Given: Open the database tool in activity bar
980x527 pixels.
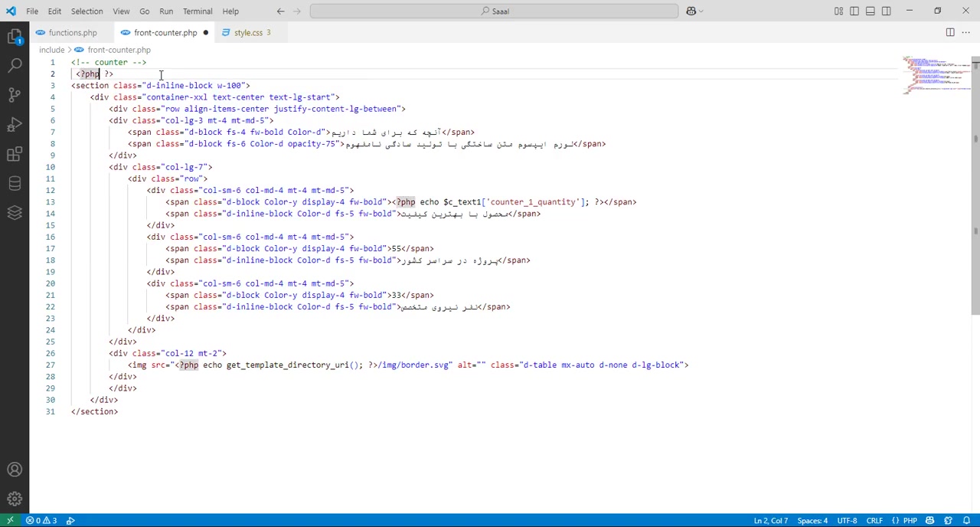Looking at the screenshot, I should coord(15,184).
